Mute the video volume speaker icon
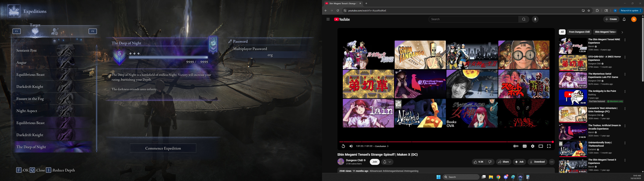Viewport: 644px width, 181px height. pyautogui.click(x=351, y=146)
